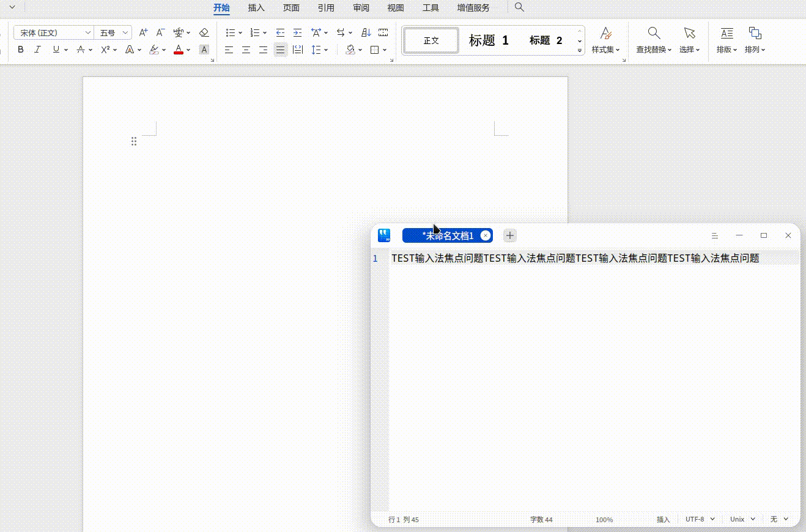Open the 页面 ribbon tab
This screenshot has width=806, height=532.
(291, 8)
